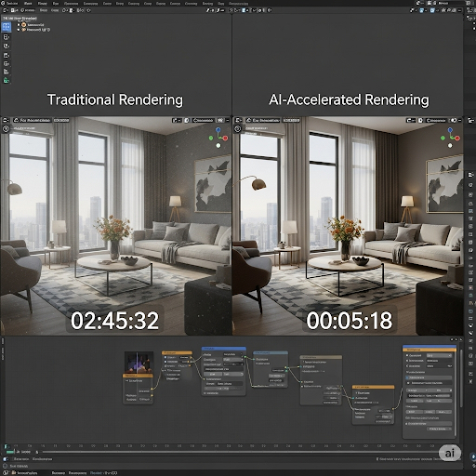Expand the first item in the outliner tree

pos(19,25)
